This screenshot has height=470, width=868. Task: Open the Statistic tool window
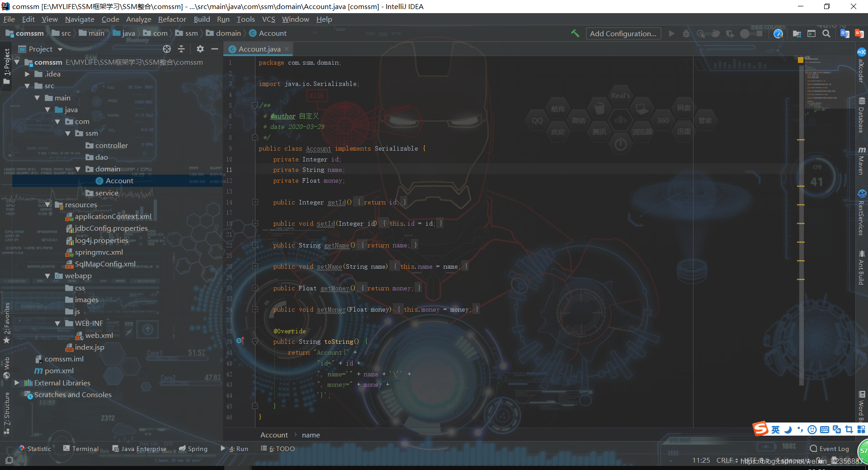(x=35, y=449)
